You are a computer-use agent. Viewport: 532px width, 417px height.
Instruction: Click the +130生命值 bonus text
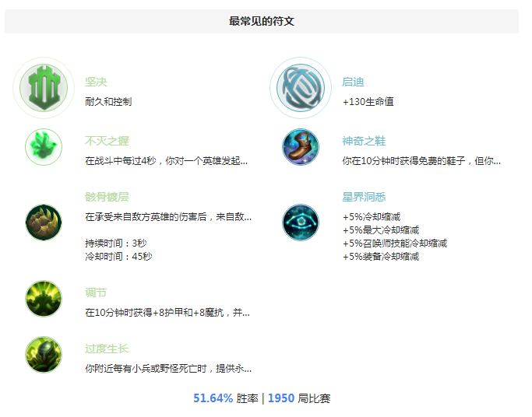pos(368,102)
